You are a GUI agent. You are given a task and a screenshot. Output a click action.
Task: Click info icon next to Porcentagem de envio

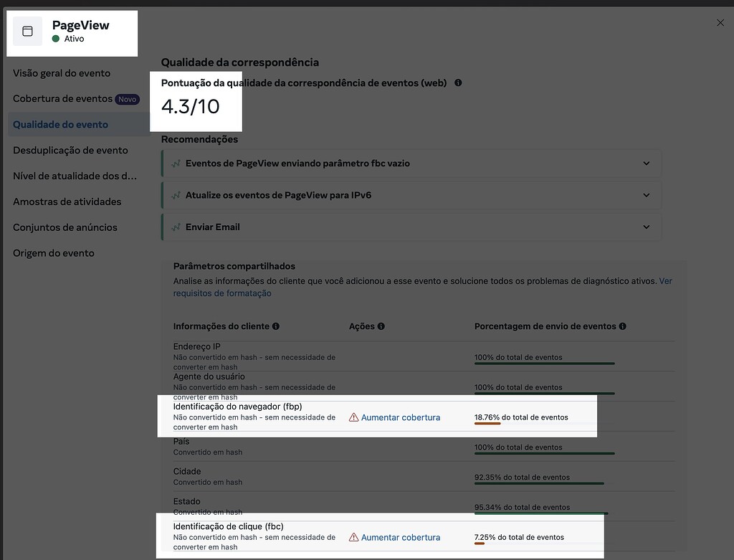[x=622, y=326]
